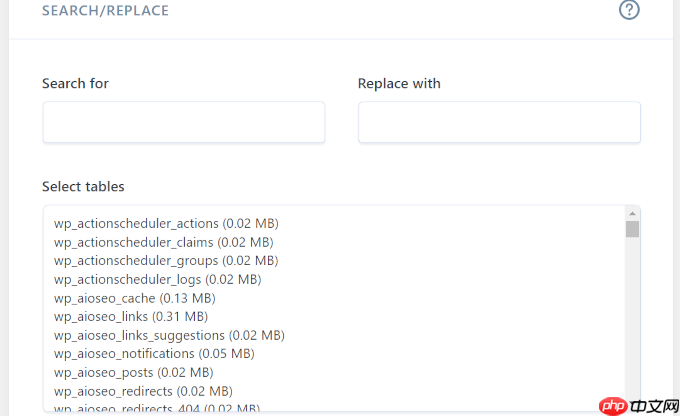Select the wp_actionscheduler_groups table
The width and height of the screenshot is (680, 416).
click(x=166, y=261)
